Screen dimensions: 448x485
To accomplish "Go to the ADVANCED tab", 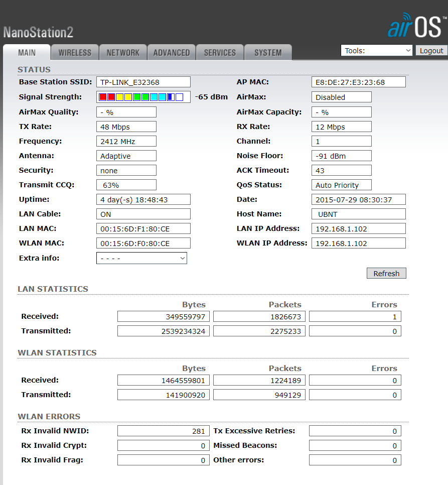I will click(x=172, y=53).
